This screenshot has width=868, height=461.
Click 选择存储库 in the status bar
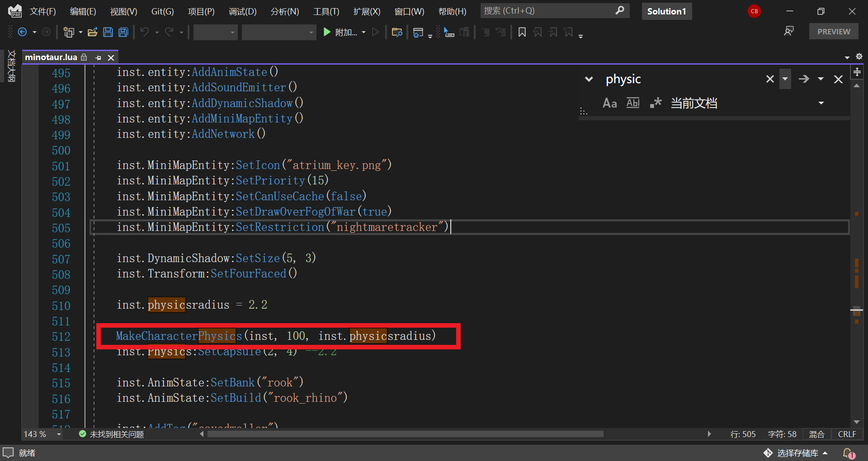click(x=797, y=453)
